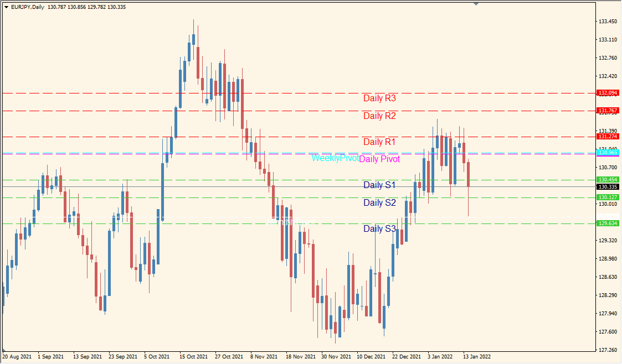This screenshot has width=622, height=364.
Task: Click the Daily S1 label
Action: 379,185
